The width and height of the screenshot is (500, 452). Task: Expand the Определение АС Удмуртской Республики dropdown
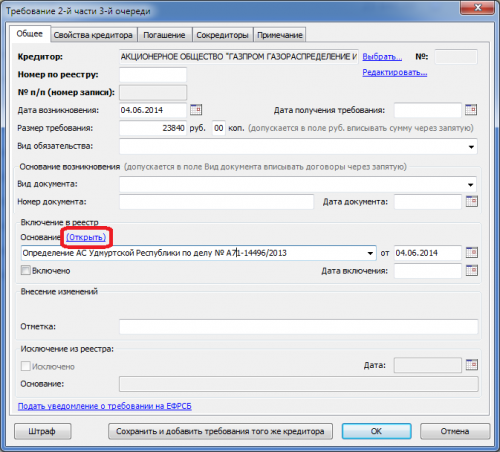pos(370,253)
